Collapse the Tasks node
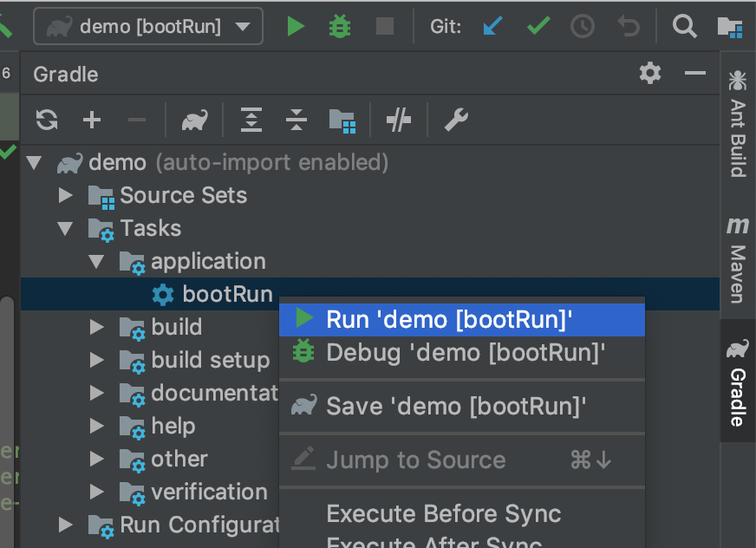 (x=65, y=228)
